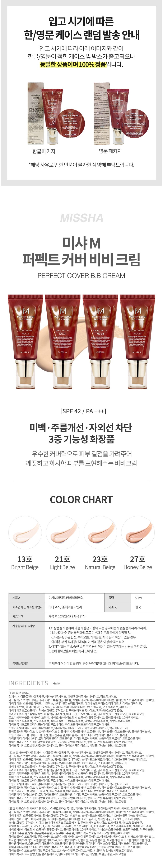Click the MISSHA brand logo

[81, 218]
